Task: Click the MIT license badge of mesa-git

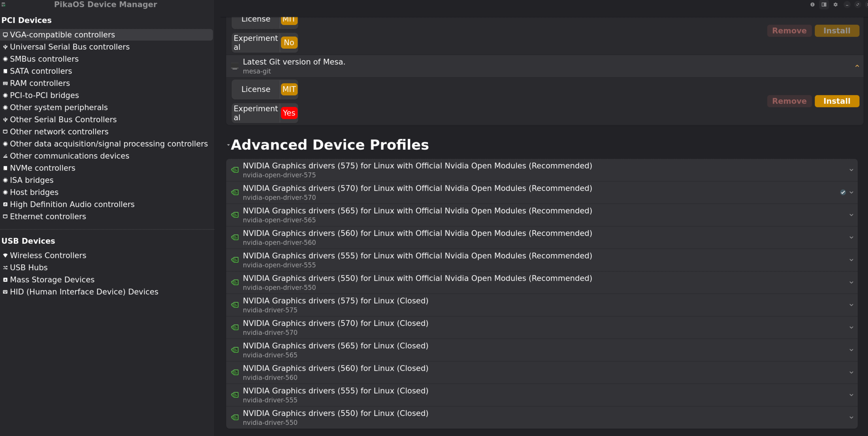Action: [289, 89]
